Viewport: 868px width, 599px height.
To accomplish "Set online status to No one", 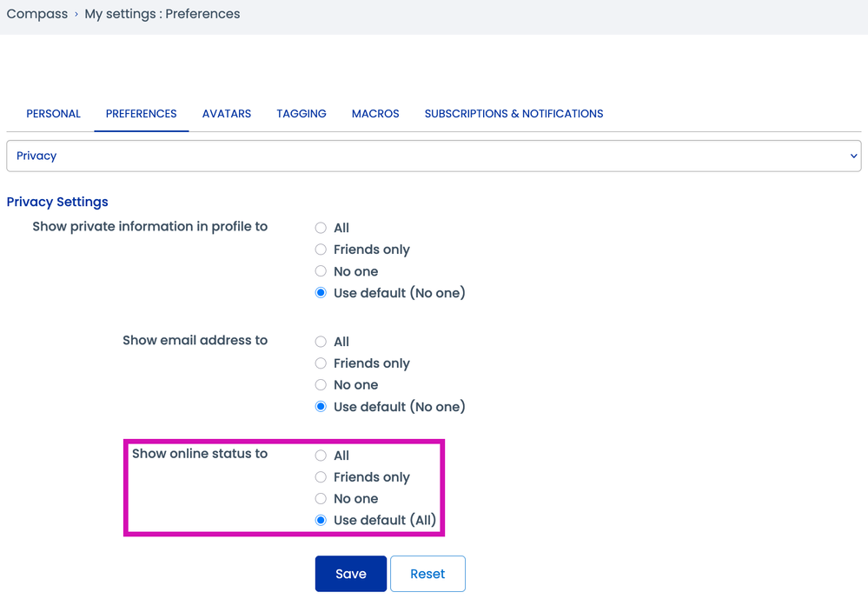I will [321, 499].
